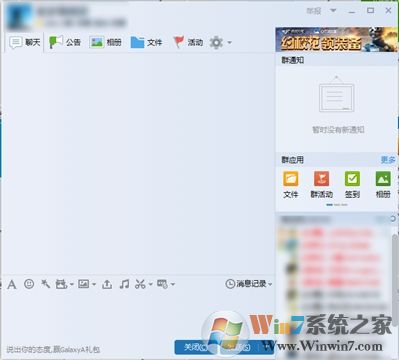Viewport: 399px width, 360px height.
Task: Click the 关闭 button
Action: 196,347
